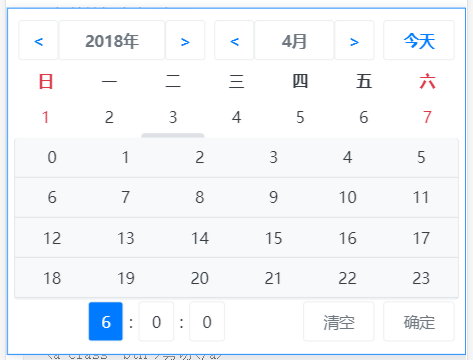Choose hour 6 in hour grid
The width and height of the screenshot is (473, 360).
click(x=52, y=197)
